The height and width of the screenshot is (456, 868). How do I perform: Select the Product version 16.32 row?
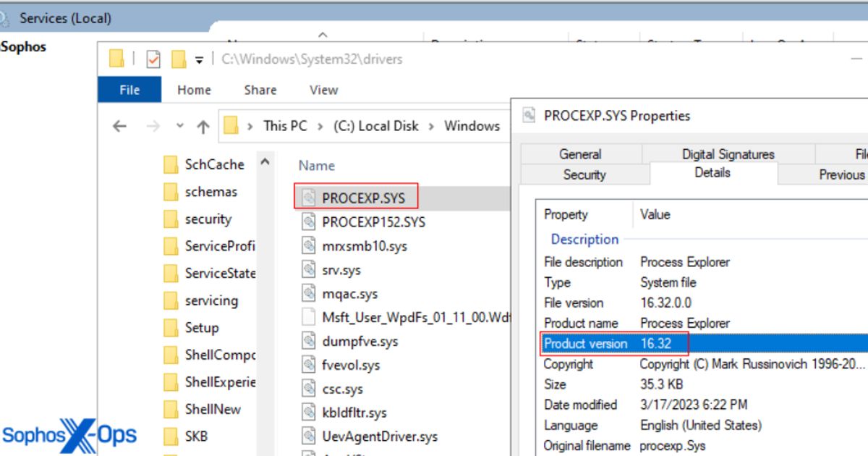click(x=705, y=344)
